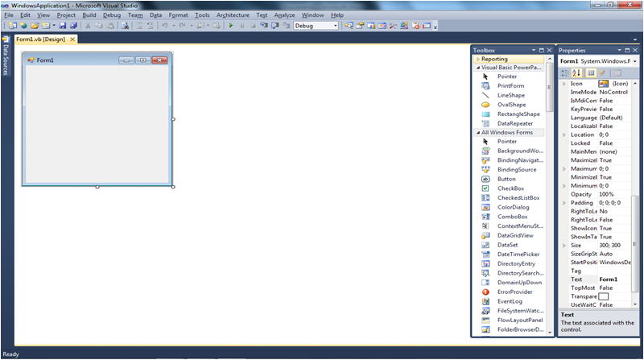644x360 pixels.
Task: Click the New Project toolbar icon
Action: 13,26
